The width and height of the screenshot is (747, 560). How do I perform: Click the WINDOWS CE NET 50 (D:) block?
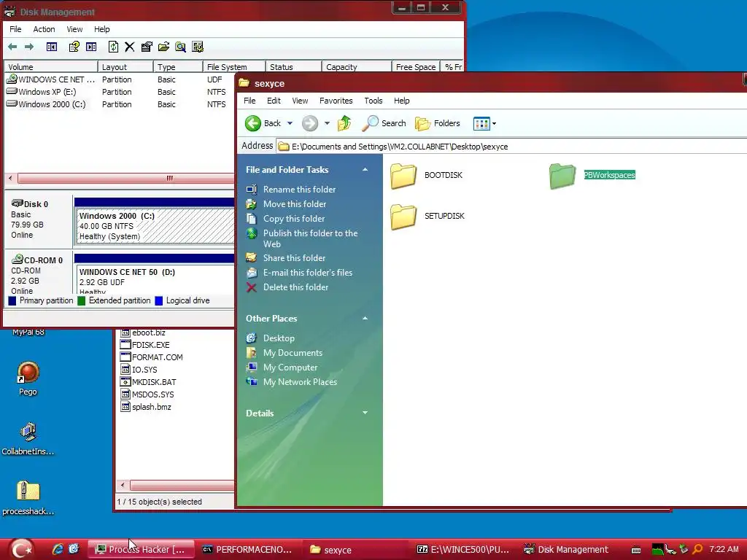tap(155, 279)
